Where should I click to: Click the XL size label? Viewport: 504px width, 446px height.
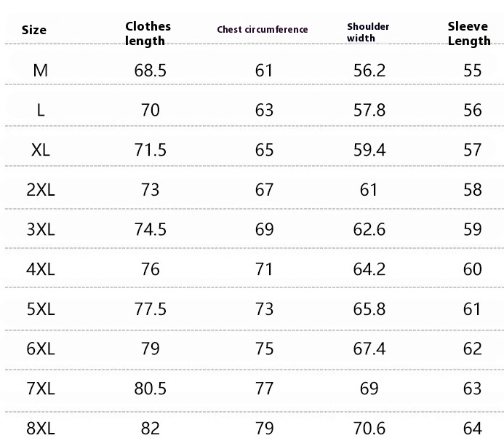point(41,150)
